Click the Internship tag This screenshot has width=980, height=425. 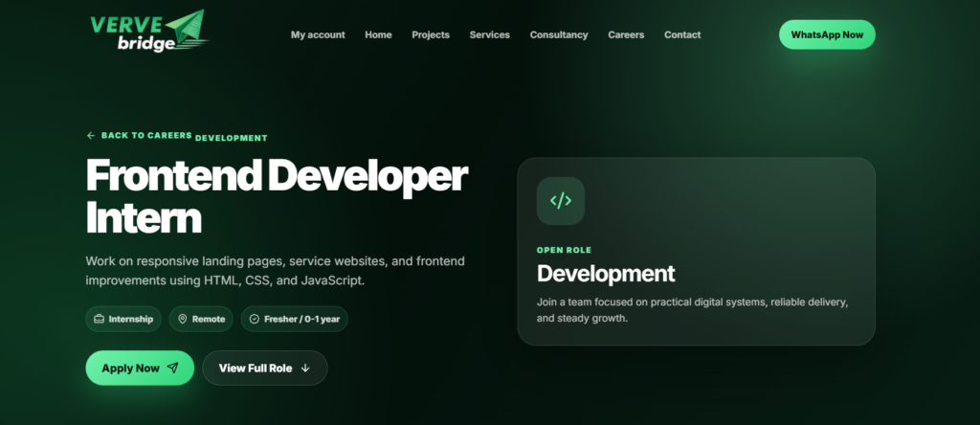click(x=123, y=319)
